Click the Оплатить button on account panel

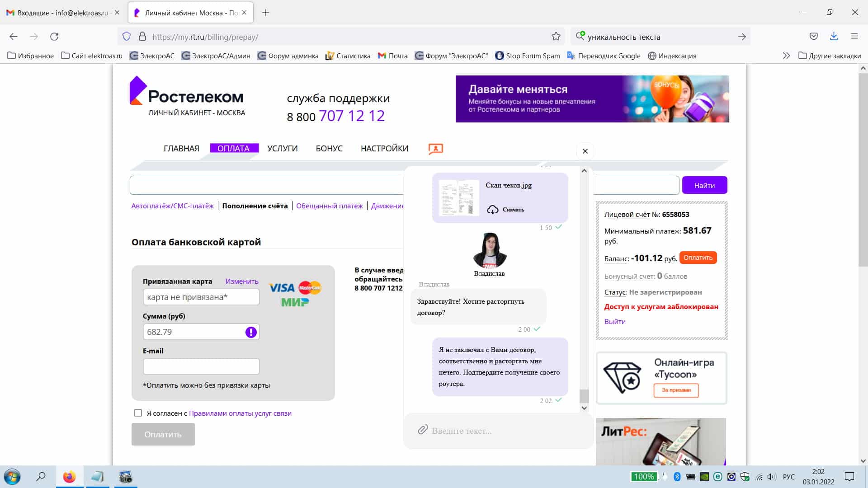698,258
